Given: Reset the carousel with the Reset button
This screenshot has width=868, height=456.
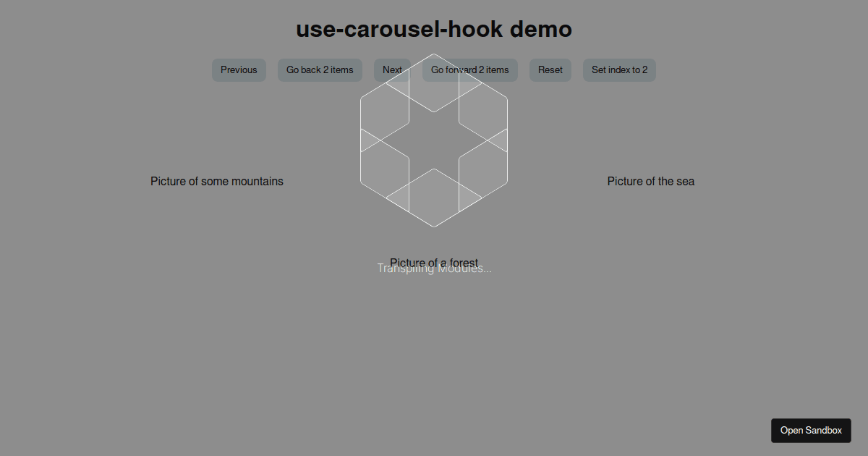Looking at the screenshot, I should pyautogui.click(x=550, y=69).
